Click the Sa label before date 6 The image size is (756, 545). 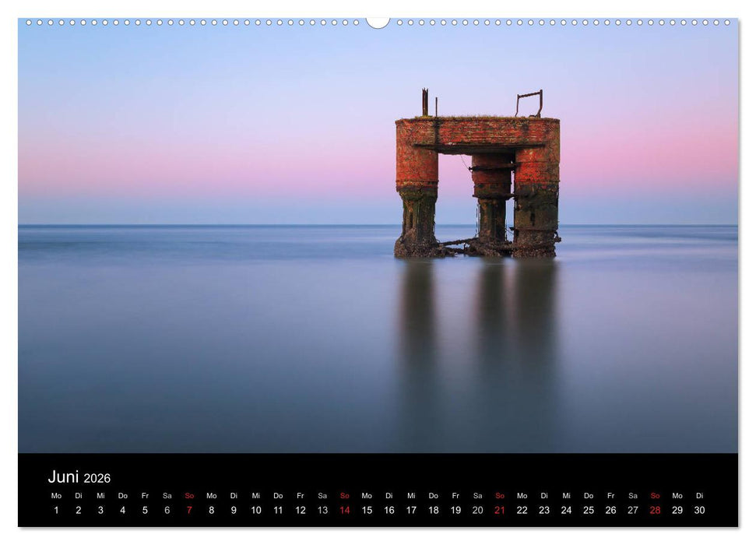(166, 495)
